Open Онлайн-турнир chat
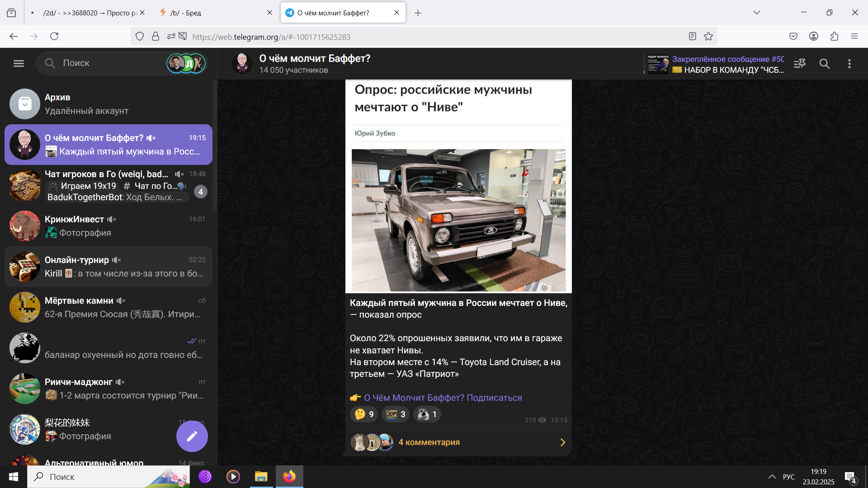This screenshot has height=488, width=868. coord(108,267)
